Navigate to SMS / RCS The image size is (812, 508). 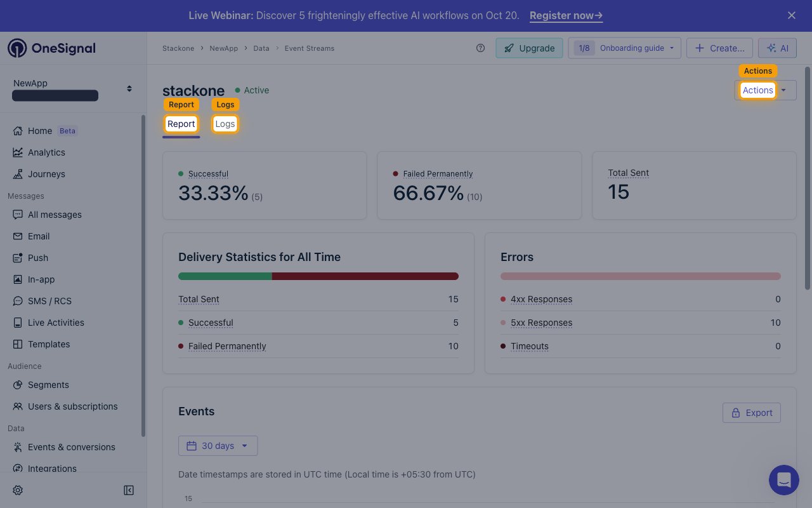pyautogui.click(x=49, y=301)
